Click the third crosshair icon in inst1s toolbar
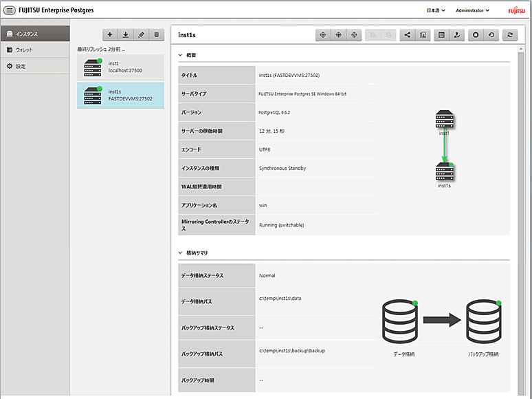The height and width of the screenshot is (399, 532). pos(354,35)
